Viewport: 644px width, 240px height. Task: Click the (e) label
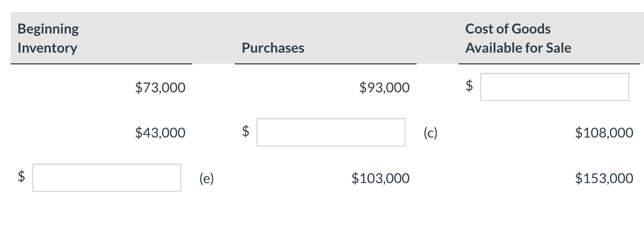click(x=207, y=178)
